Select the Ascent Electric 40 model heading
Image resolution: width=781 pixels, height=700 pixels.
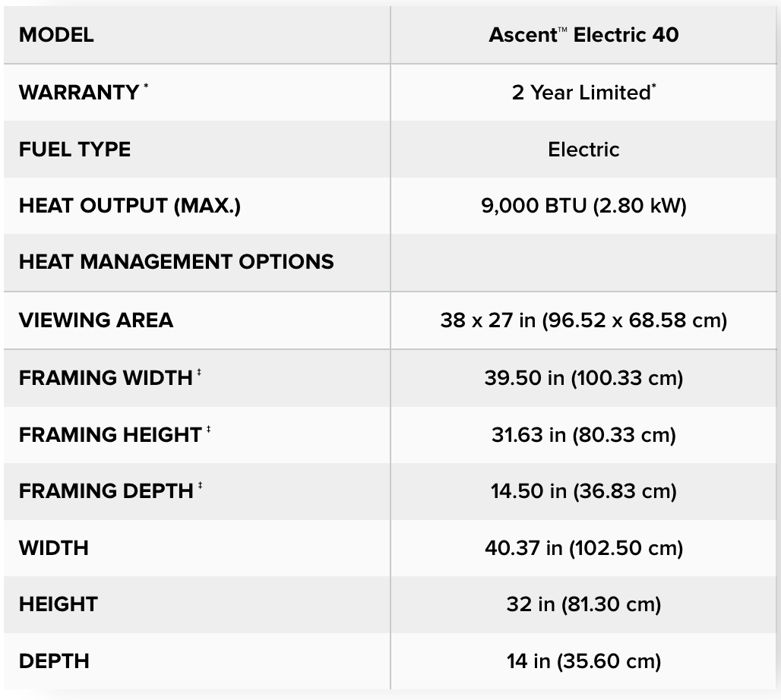coord(583,35)
